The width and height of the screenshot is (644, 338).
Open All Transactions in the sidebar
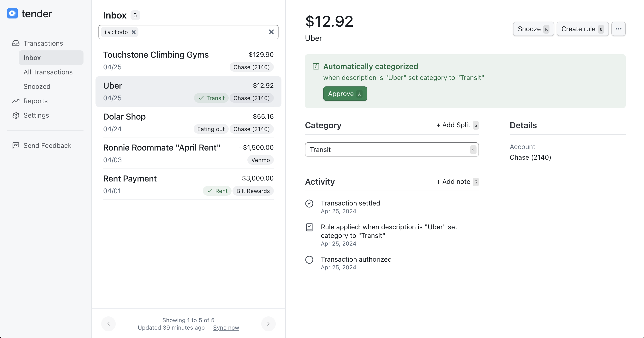(x=48, y=72)
